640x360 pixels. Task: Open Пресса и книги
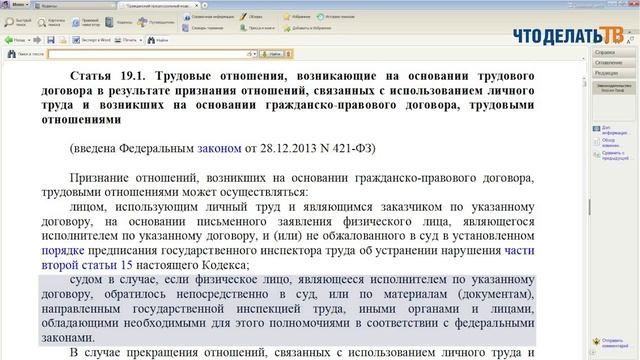coord(257,28)
